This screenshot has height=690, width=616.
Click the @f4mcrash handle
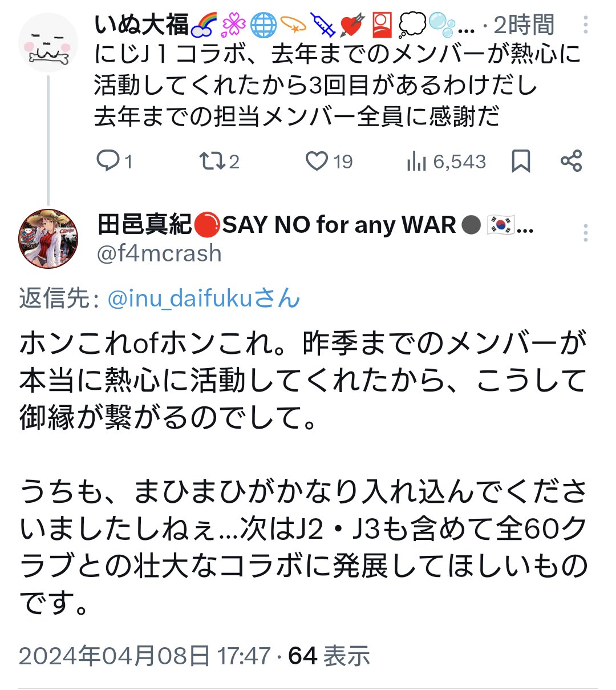(159, 253)
